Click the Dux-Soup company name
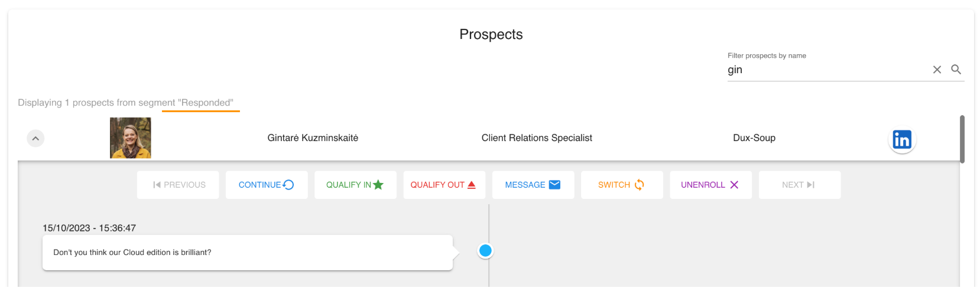The width and height of the screenshot is (980, 291). point(754,138)
